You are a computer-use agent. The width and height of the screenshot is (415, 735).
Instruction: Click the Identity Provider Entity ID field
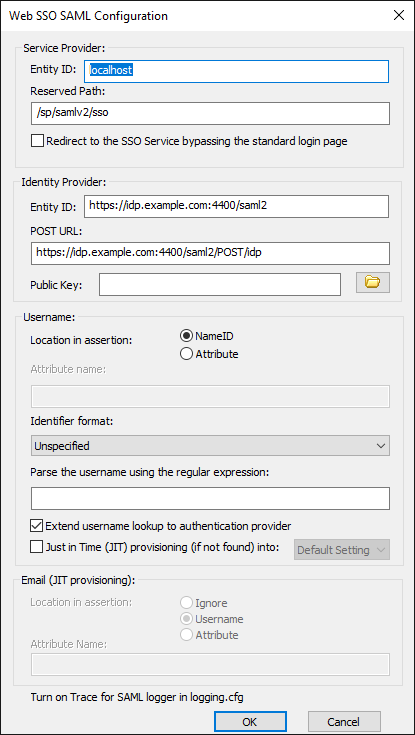(x=236, y=206)
